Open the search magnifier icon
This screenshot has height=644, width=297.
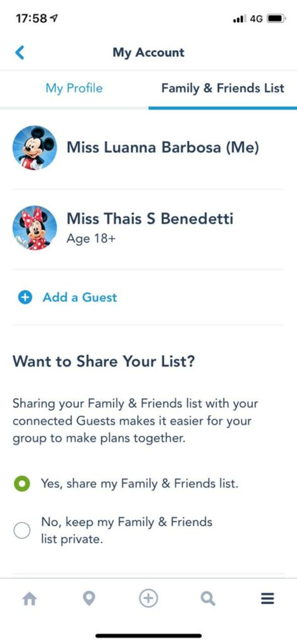(208, 599)
